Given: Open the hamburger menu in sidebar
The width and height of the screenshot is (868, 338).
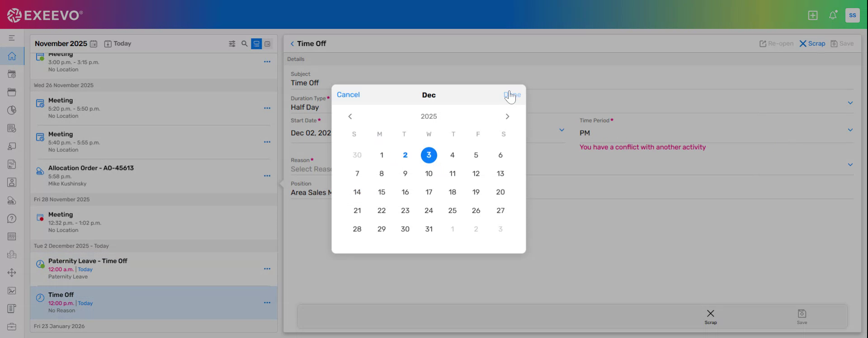Looking at the screenshot, I should click(x=12, y=38).
